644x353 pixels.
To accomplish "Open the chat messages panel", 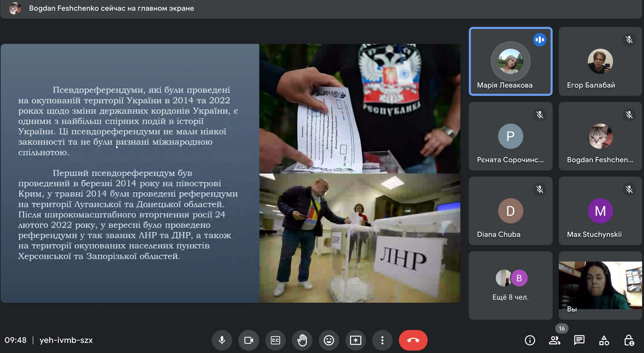I will tap(579, 340).
